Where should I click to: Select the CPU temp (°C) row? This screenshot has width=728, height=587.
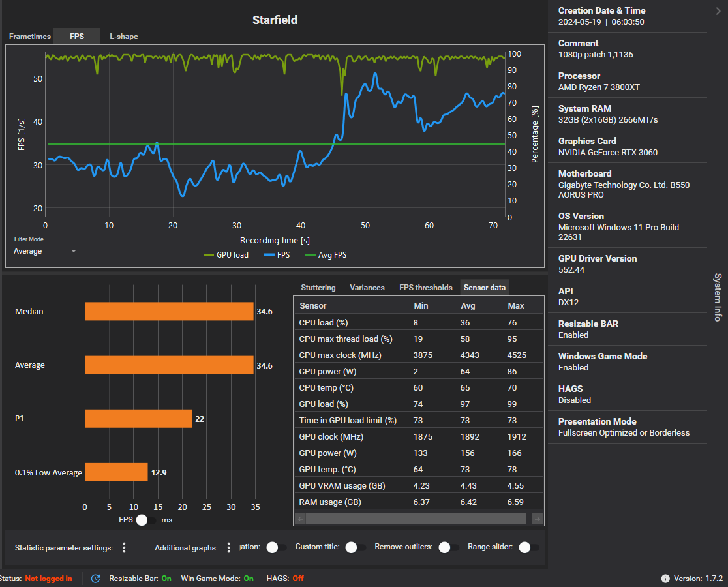(x=418, y=387)
